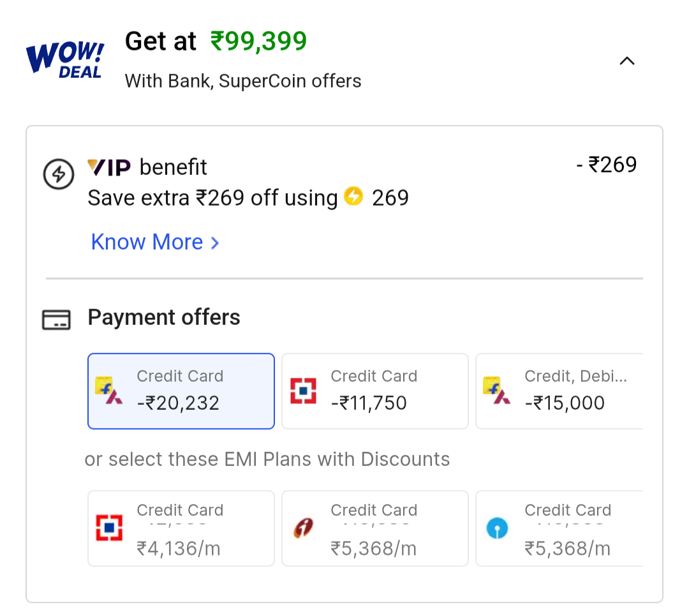Open the Know More link
Screen dimensions: 689x616
147,243
